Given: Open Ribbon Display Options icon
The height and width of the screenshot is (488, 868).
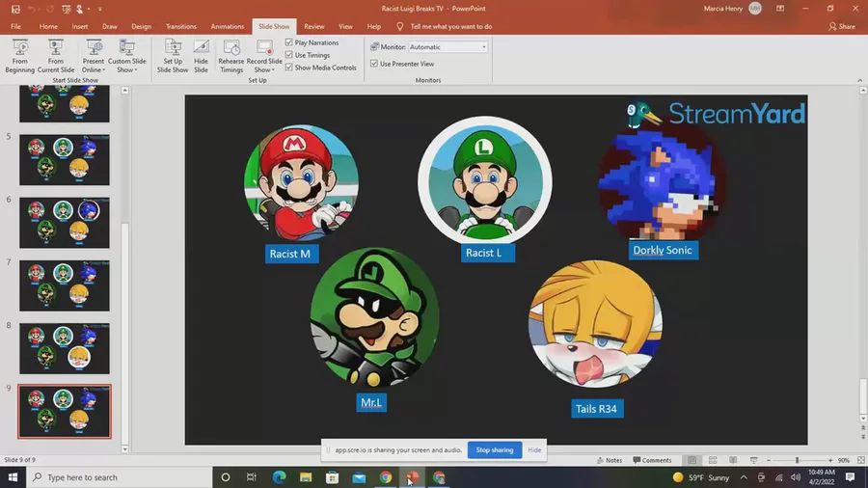Looking at the screenshot, I should 780,9.
